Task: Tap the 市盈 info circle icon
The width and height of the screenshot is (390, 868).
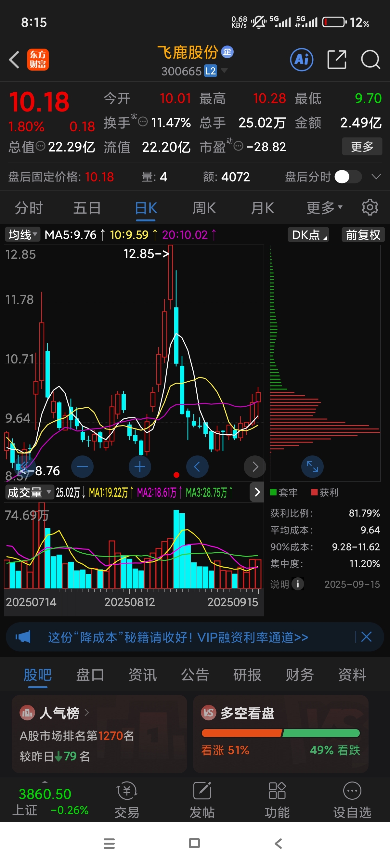Action: (x=238, y=146)
